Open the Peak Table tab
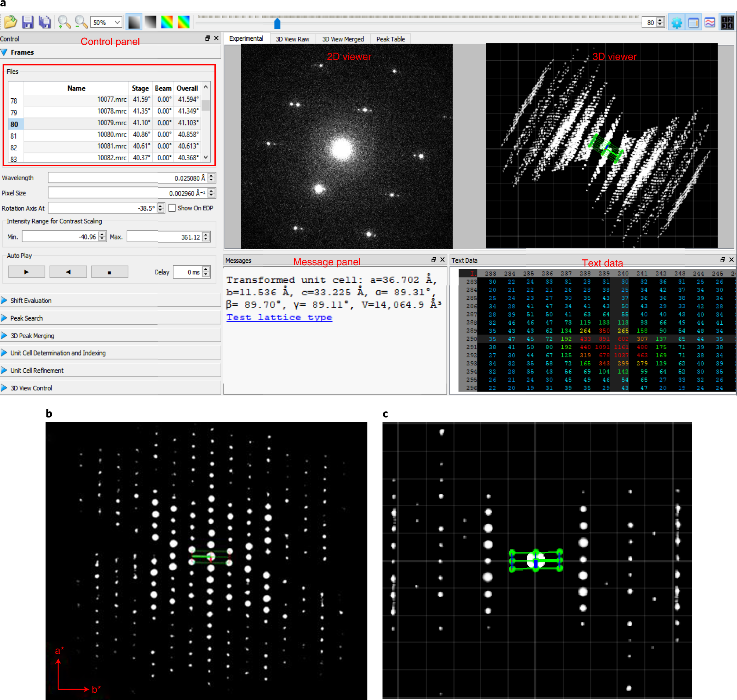737x700 pixels. click(x=391, y=39)
